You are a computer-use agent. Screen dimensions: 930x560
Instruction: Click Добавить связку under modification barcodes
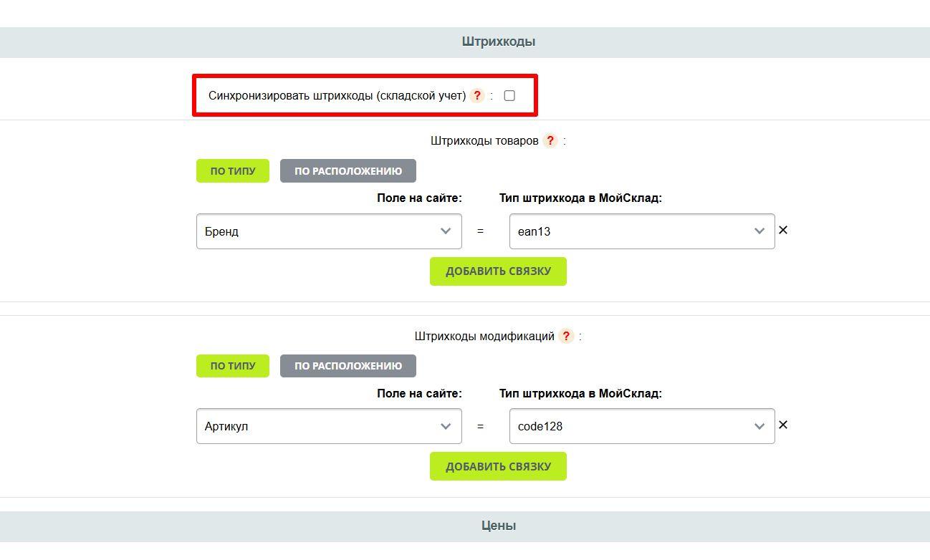pos(498,466)
